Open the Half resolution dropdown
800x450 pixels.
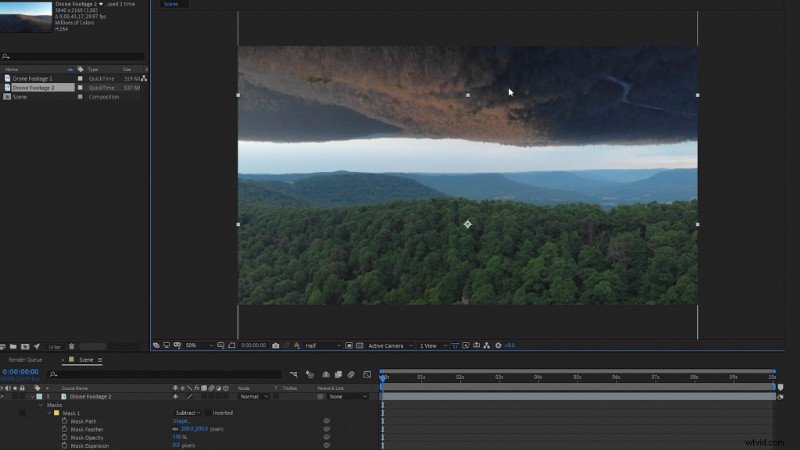click(x=323, y=345)
